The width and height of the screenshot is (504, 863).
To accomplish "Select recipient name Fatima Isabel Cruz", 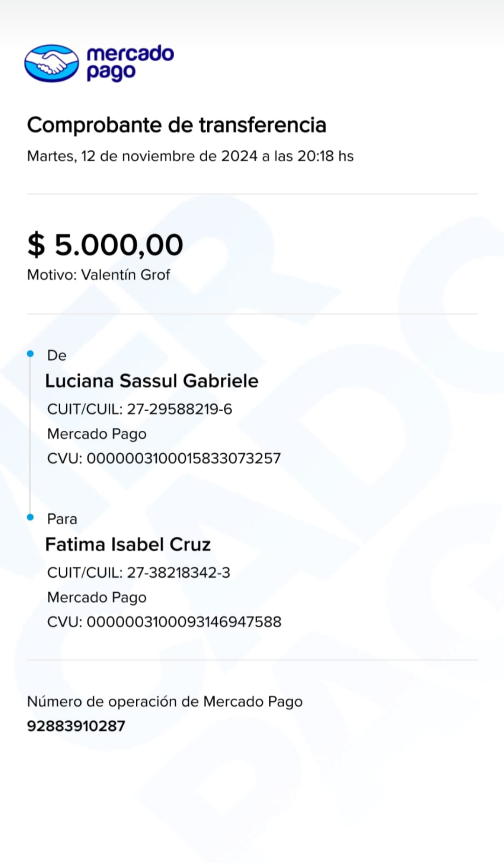I will coord(128,544).
